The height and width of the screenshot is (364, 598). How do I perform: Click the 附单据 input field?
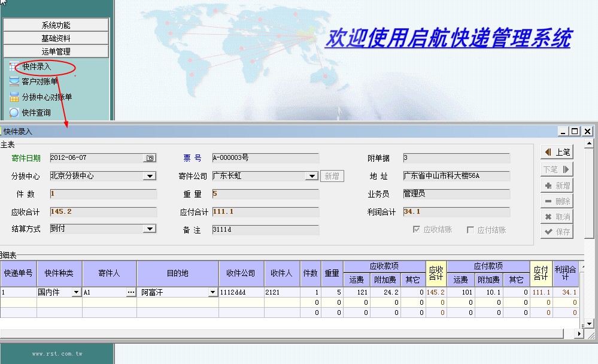click(x=456, y=158)
